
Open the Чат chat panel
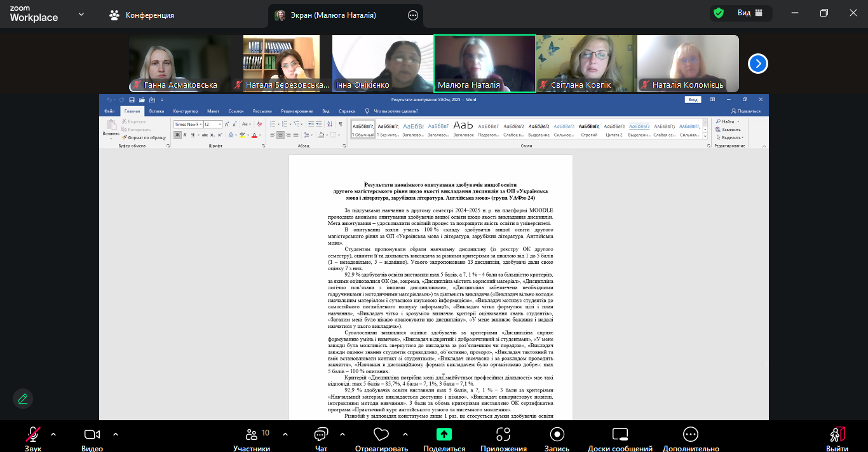click(321, 435)
